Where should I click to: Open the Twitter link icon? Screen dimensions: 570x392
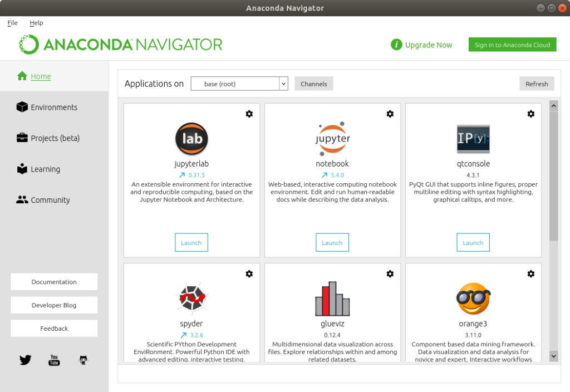pos(25,360)
